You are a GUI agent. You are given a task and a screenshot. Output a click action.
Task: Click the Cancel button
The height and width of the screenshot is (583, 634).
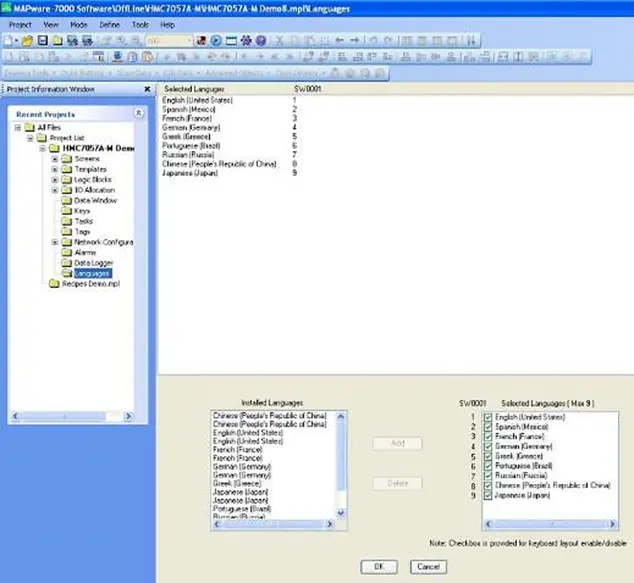pyautogui.click(x=429, y=567)
